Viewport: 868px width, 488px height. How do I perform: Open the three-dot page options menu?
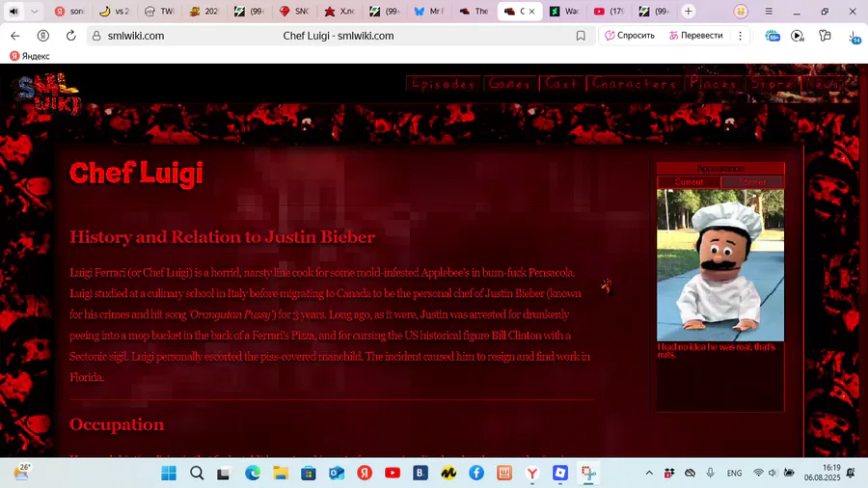(740, 36)
